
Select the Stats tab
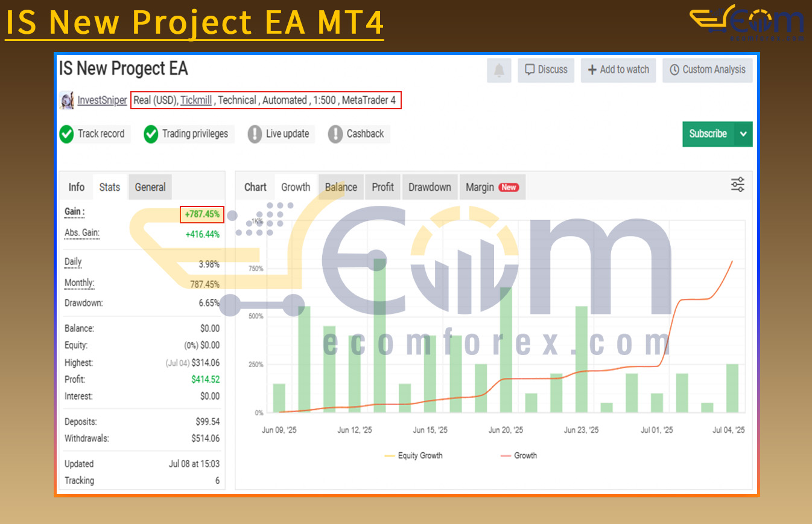point(110,187)
